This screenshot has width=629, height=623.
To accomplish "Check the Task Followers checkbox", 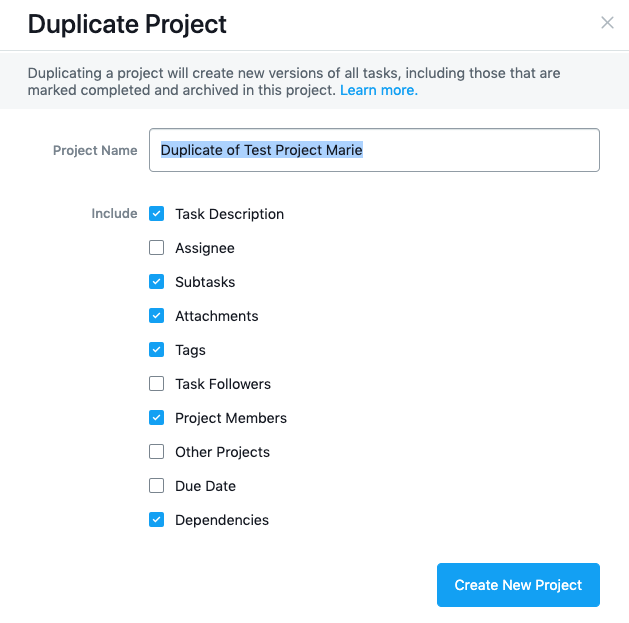I will (x=156, y=384).
